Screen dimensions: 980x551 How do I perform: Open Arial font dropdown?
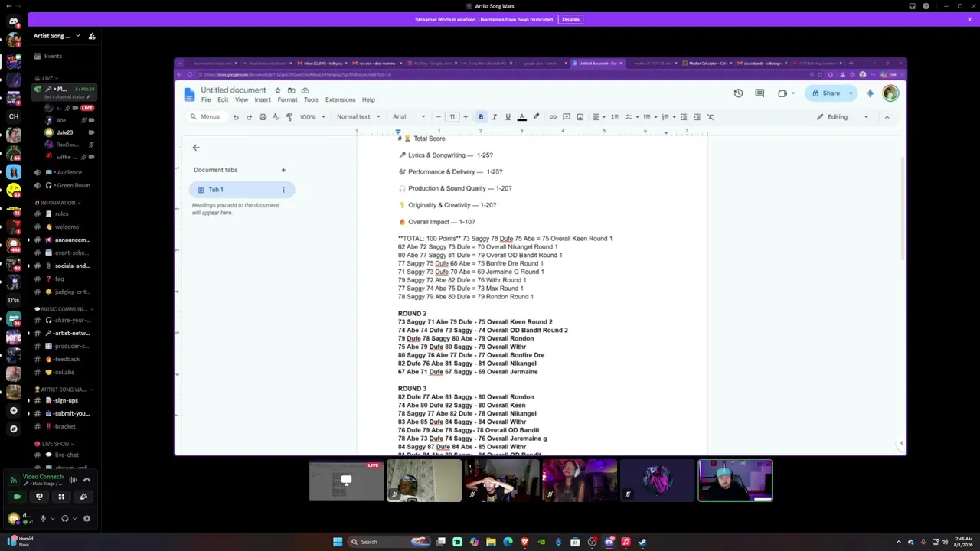409,117
